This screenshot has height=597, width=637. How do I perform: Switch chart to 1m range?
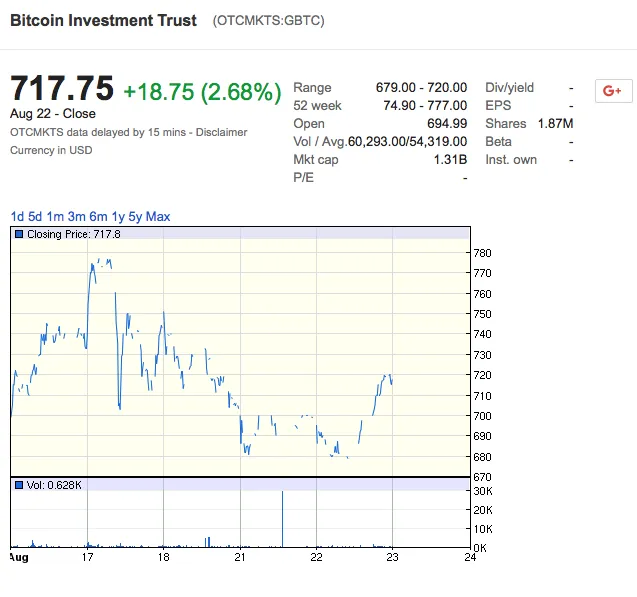point(55,217)
